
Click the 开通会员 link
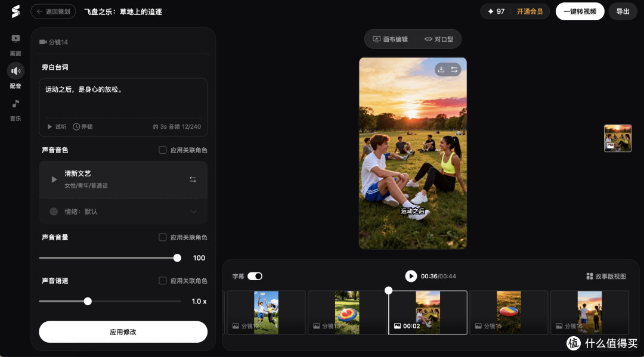tap(530, 11)
